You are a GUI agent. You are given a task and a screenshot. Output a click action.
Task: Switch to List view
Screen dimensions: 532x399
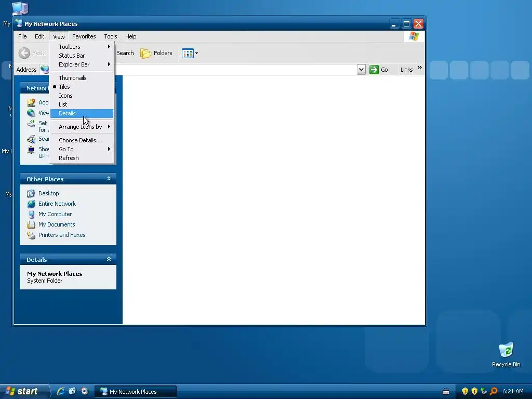(82, 104)
